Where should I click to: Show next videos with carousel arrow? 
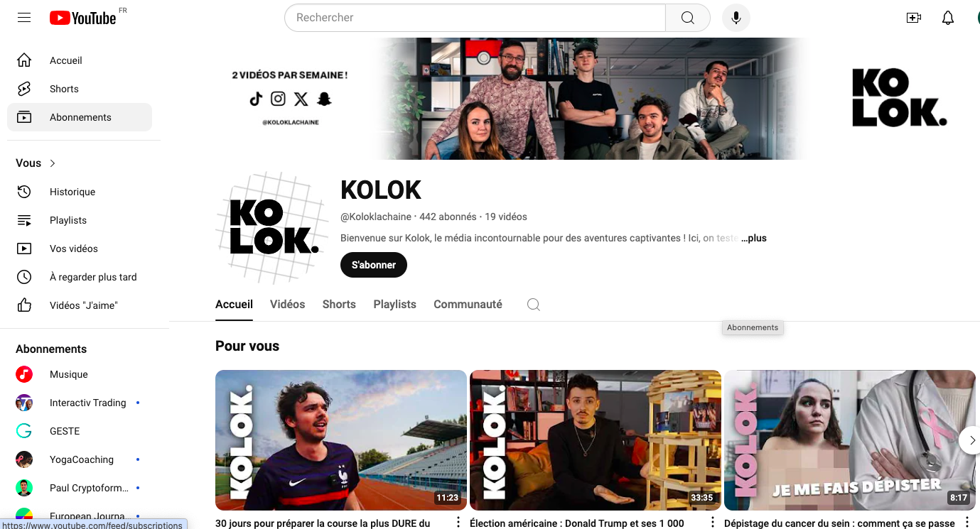point(969,440)
